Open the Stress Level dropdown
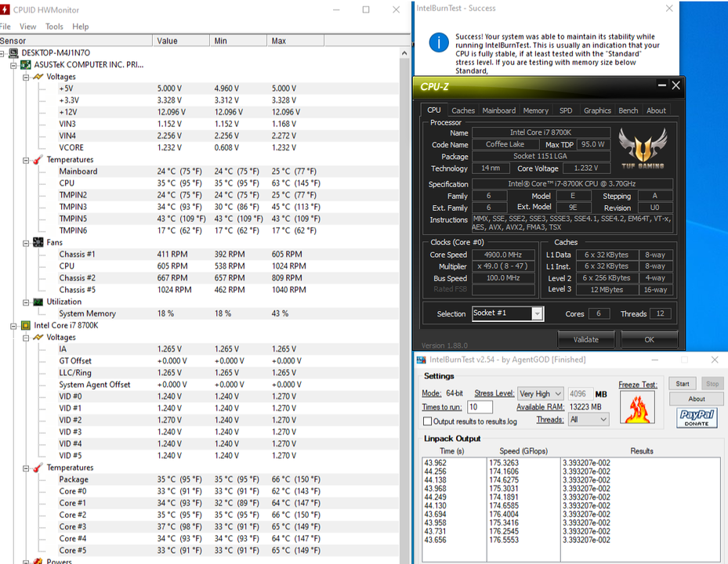The width and height of the screenshot is (728, 564). (541, 394)
